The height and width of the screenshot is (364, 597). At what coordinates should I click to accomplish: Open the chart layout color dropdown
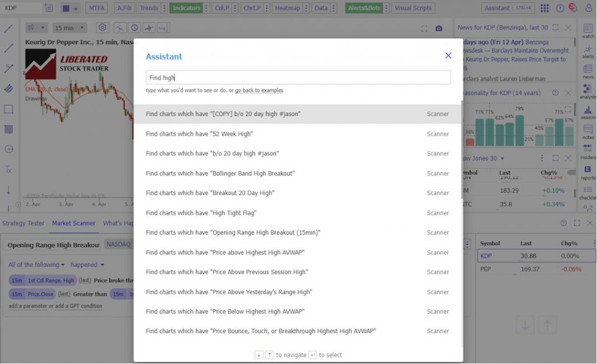(70, 8)
